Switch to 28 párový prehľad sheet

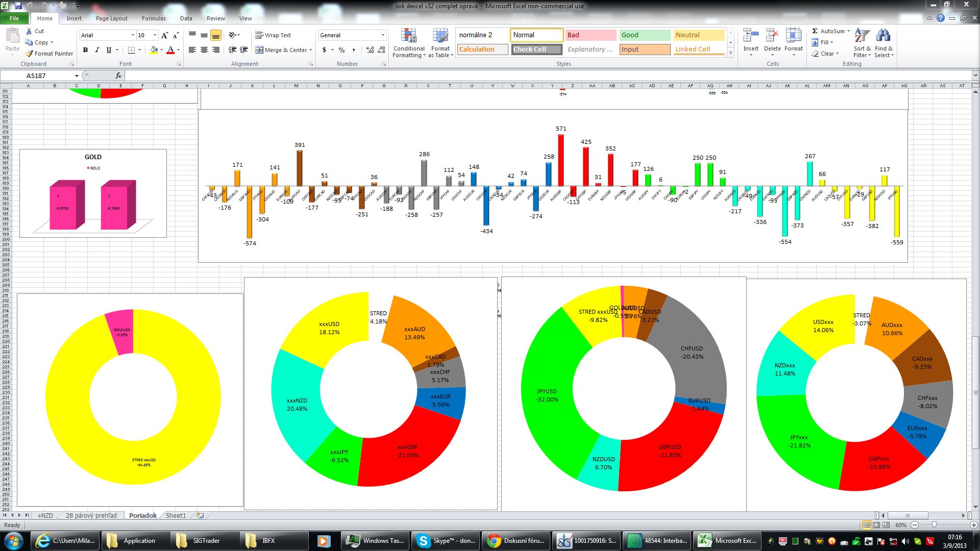pos(91,515)
